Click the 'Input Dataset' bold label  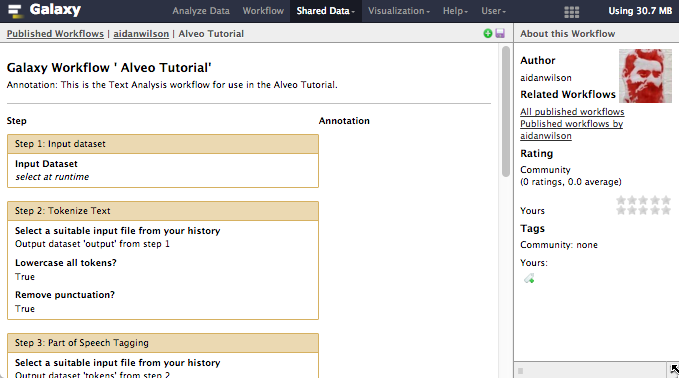pos(46,164)
